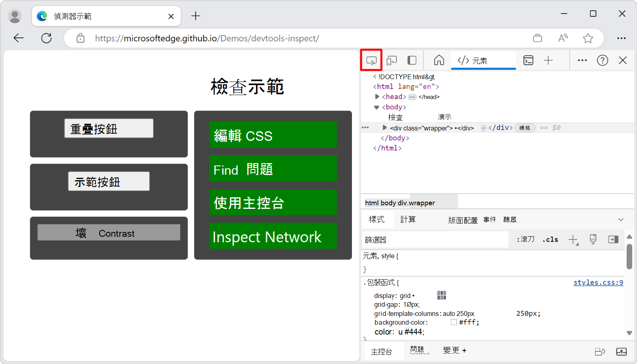The width and height of the screenshot is (637, 364).
Task: Expand the div.wrapper node
Action: [384, 128]
